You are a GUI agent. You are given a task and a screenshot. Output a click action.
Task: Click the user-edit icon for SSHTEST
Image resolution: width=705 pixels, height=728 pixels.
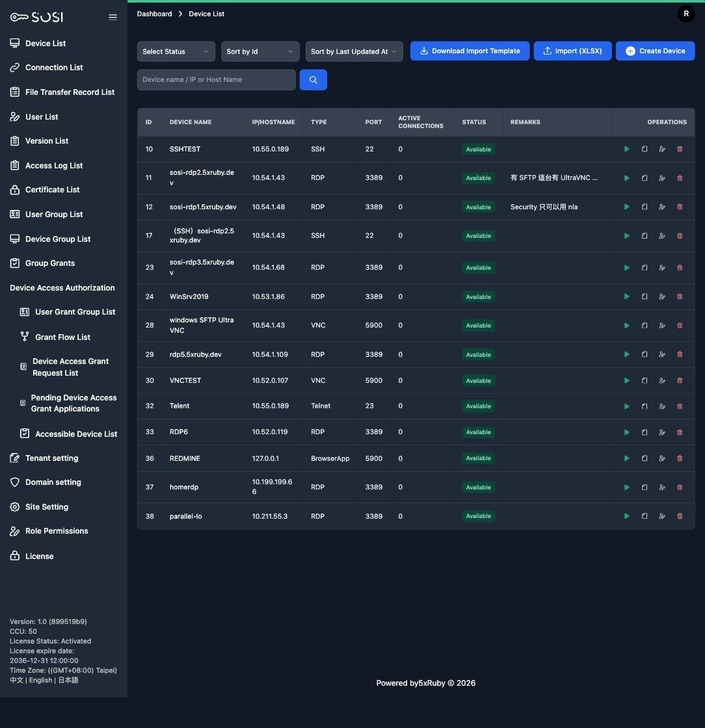(x=662, y=149)
